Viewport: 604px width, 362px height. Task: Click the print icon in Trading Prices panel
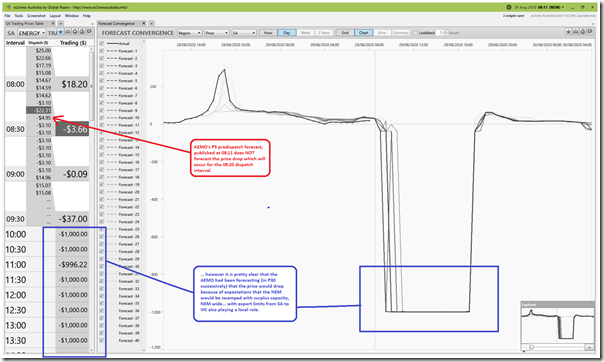(x=68, y=32)
